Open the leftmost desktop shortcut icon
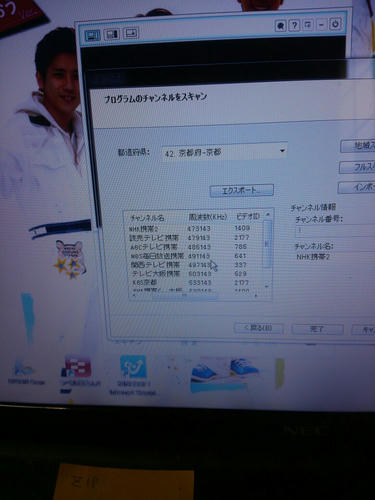This screenshot has height=500, width=375. 26,371
